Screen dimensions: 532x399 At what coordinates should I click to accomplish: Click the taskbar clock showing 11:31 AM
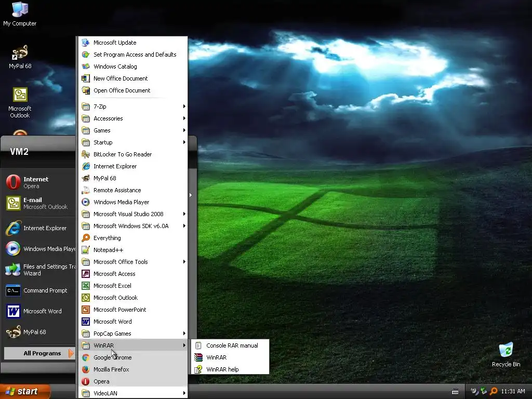513,391
